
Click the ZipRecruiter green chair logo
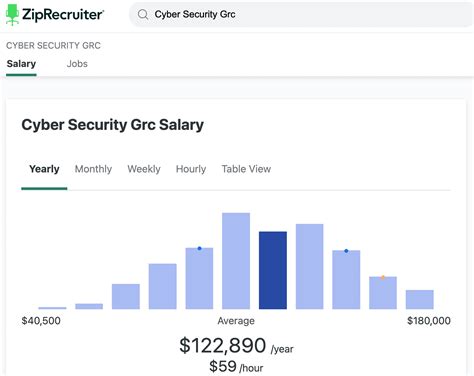(12, 15)
